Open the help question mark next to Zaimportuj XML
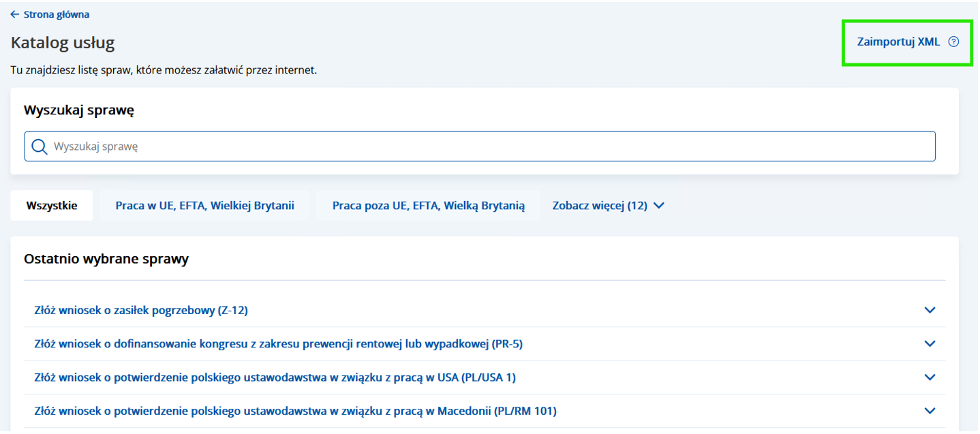Viewport: 980px width, 434px height. (x=953, y=42)
